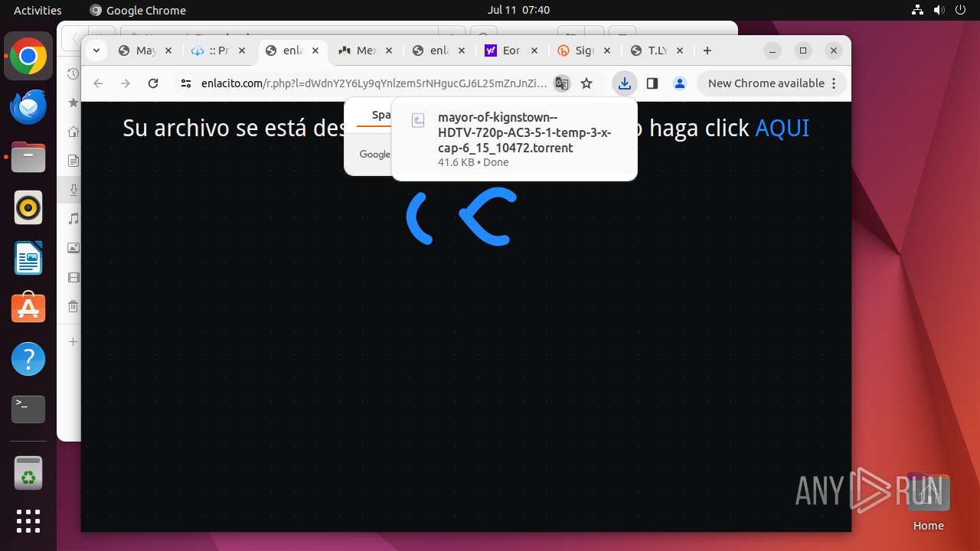980x551 pixels.
Task: Open the Home folder desktop icon
Action: coord(928,503)
